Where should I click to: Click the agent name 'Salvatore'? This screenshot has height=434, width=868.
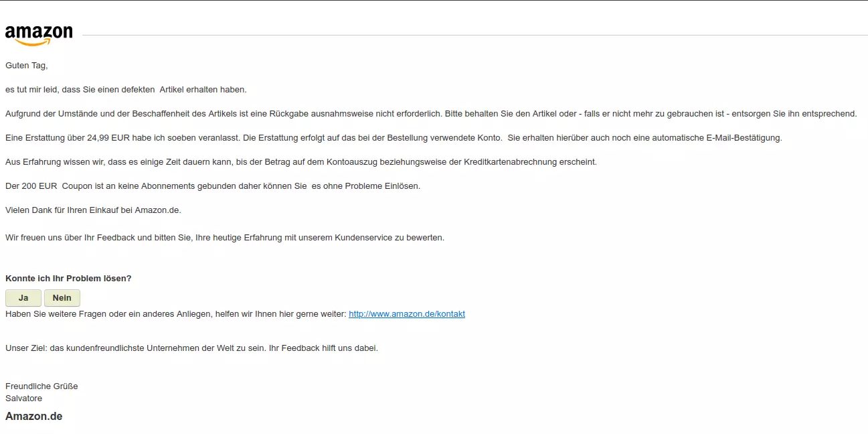(x=23, y=399)
